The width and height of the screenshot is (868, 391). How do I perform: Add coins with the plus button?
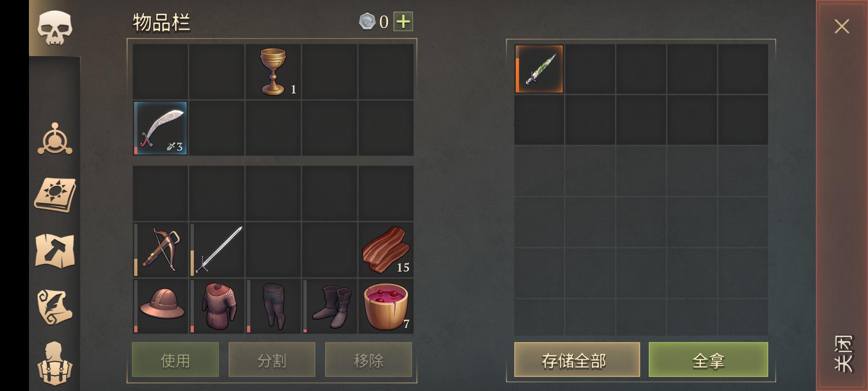pos(403,22)
